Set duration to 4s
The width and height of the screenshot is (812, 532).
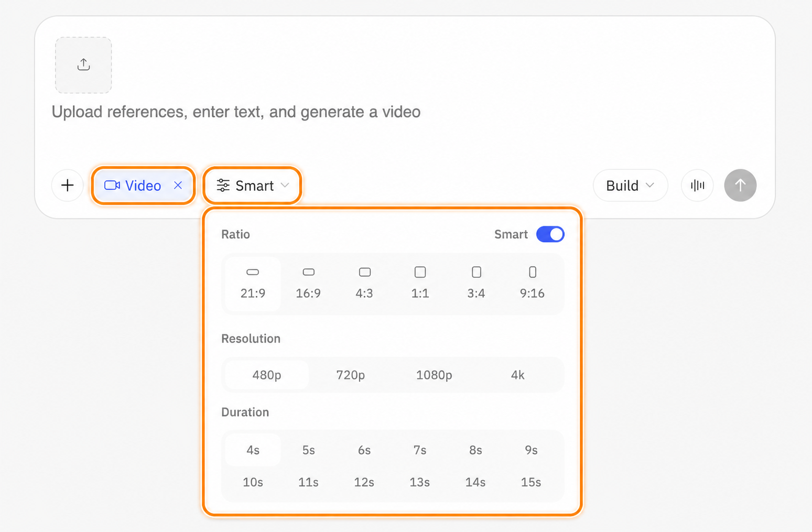click(x=253, y=450)
